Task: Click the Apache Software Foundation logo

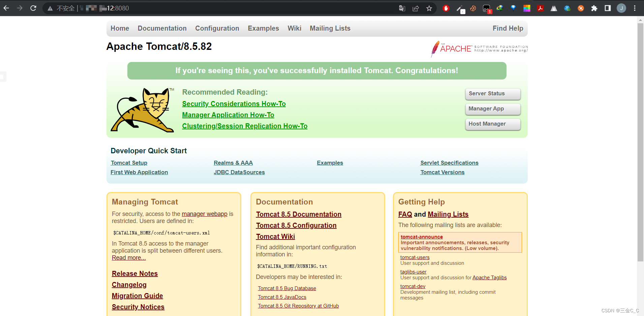Action: [x=479, y=49]
